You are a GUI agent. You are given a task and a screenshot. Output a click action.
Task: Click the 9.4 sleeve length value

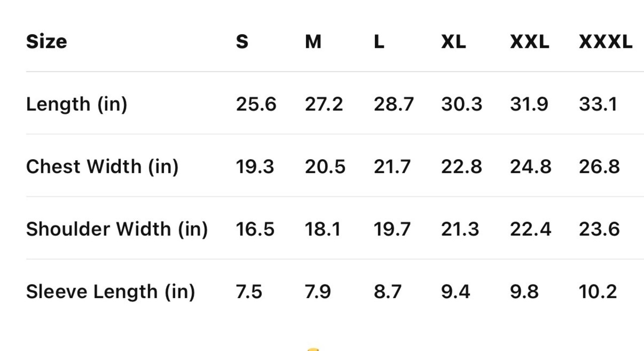pyautogui.click(x=456, y=292)
